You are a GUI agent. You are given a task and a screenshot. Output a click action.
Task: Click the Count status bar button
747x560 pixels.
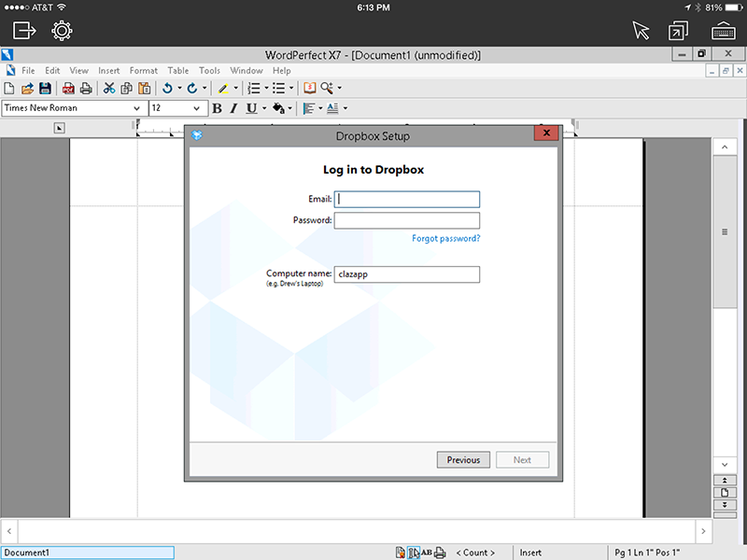475,553
